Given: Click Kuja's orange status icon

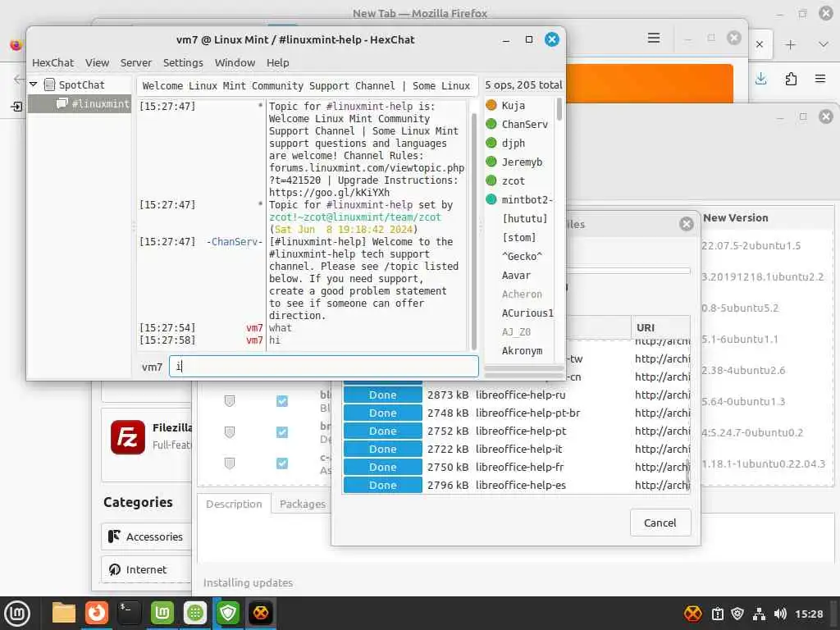Looking at the screenshot, I should pos(491,105).
